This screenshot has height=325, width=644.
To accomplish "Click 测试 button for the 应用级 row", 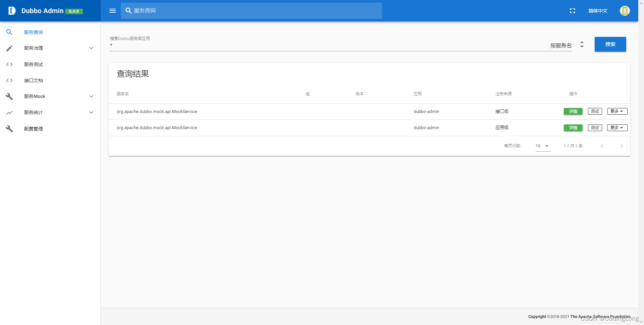I will coord(595,128).
